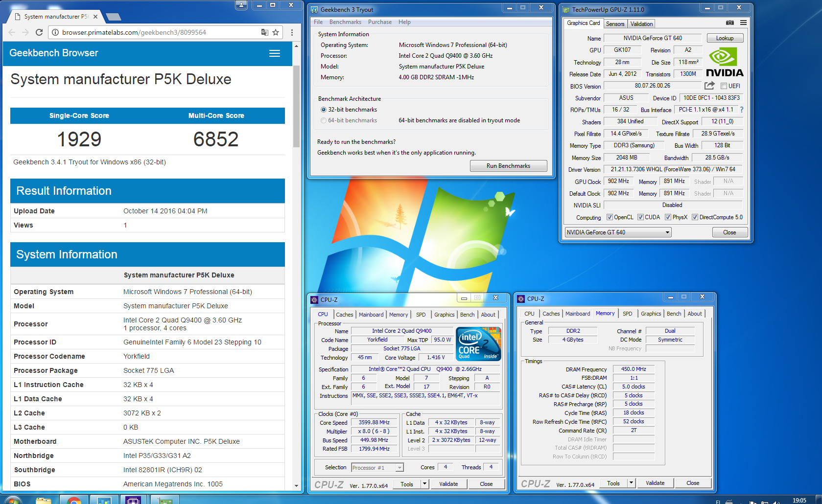Bookmark this page with the star icon

point(276,32)
